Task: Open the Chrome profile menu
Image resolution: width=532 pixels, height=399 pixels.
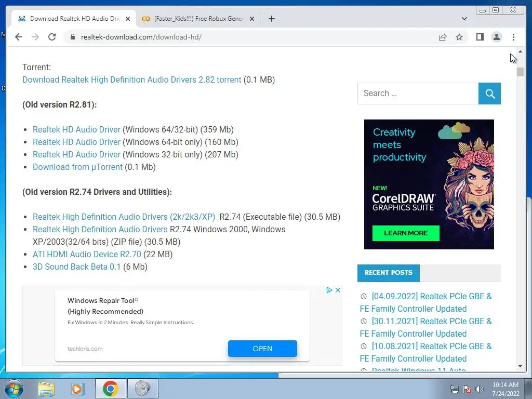Action: (496, 37)
